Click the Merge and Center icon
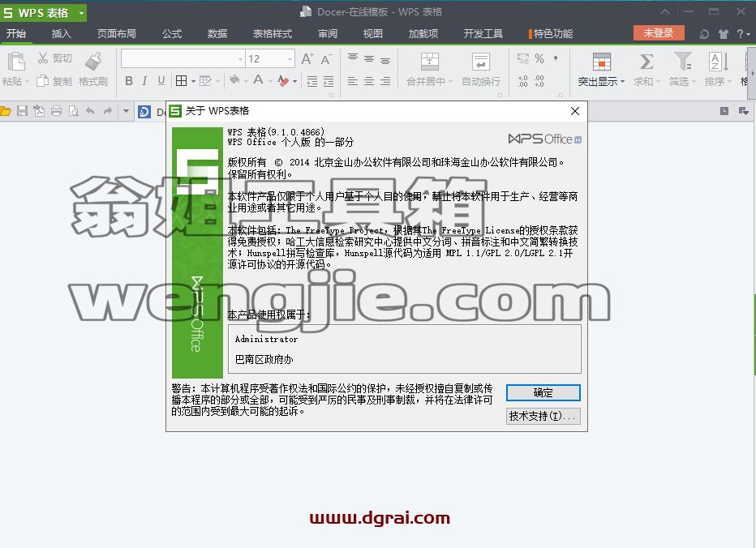Viewport: 756px width, 548px height. coord(430,62)
